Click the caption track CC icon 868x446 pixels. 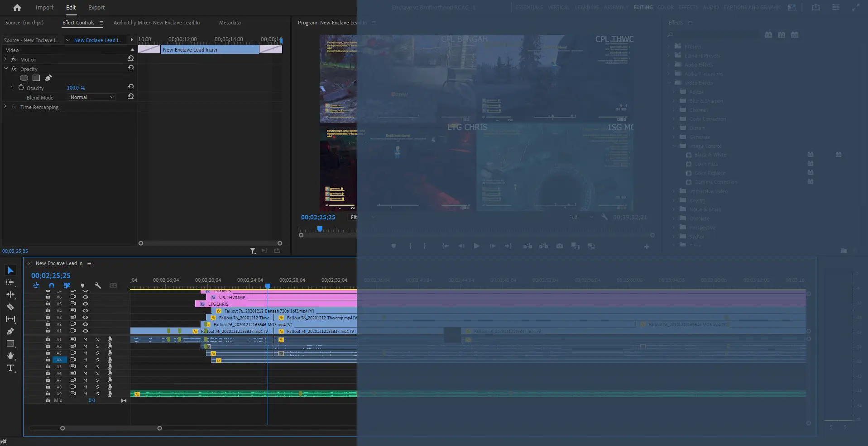113,285
